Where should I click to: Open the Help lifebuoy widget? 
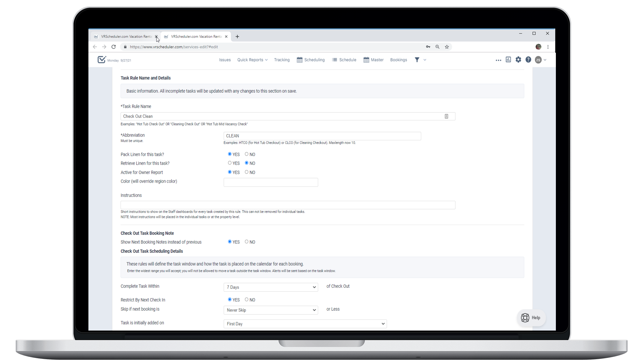pyautogui.click(x=531, y=318)
